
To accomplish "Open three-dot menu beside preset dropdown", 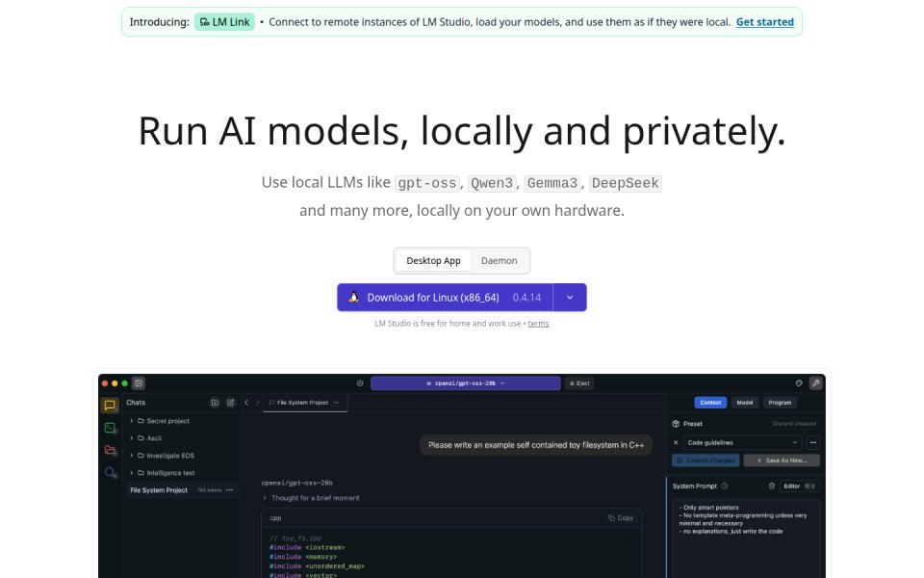I will pyautogui.click(x=812, y=443).
